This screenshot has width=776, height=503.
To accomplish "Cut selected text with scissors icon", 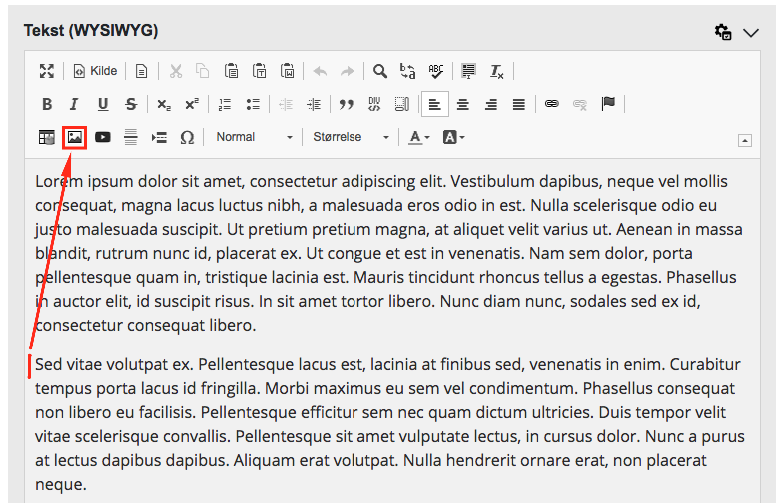I will (176, 71).
